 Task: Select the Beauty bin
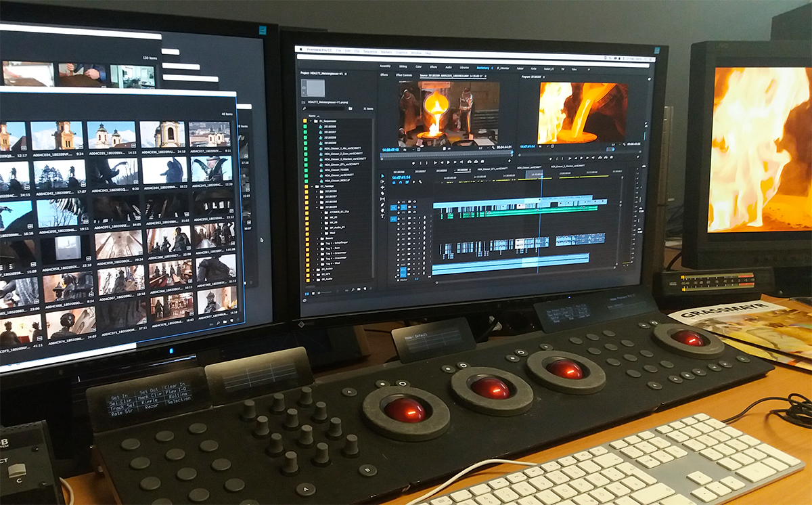(x=328, y=238)
